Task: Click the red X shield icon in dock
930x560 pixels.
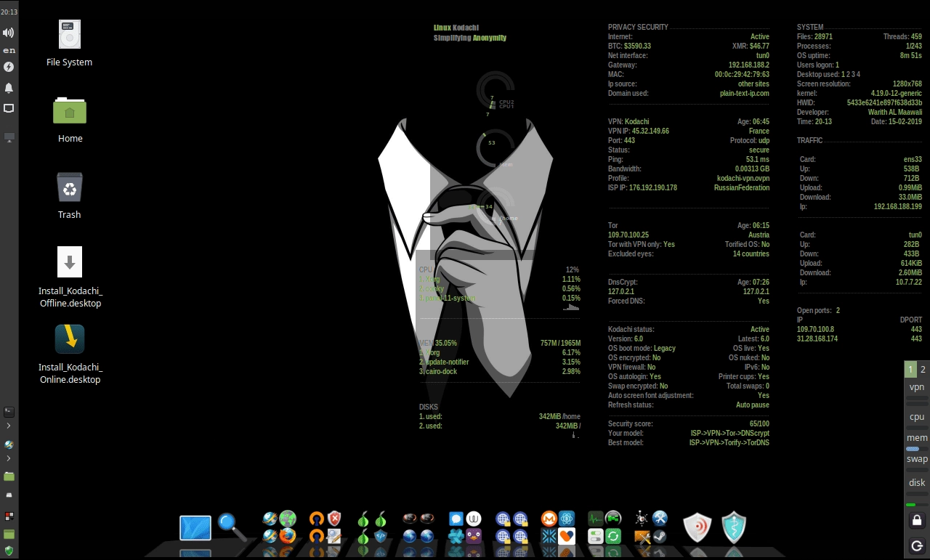Action: (334, 519)
